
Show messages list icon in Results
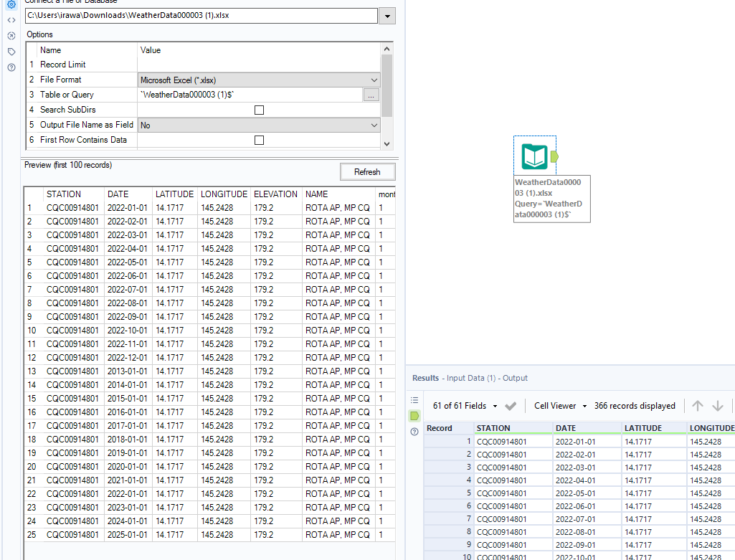pyautogui.click(x=414, y=400)
